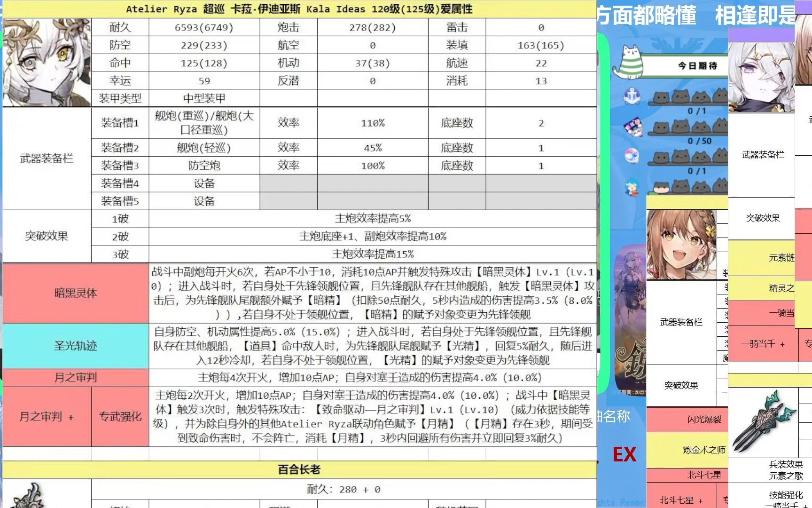812x508 pixels.
Task: Click the anchor icon beside the first cat row
Action: [632, 96]
